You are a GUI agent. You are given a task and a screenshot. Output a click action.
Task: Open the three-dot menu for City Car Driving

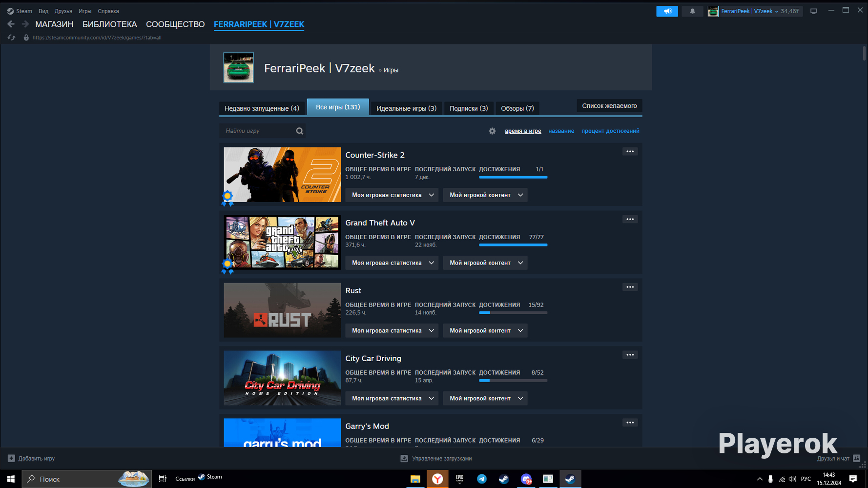[630, 355]
